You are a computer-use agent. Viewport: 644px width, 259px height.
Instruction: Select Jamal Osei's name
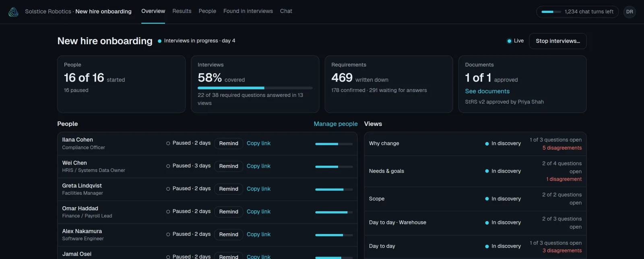[76, 254]
